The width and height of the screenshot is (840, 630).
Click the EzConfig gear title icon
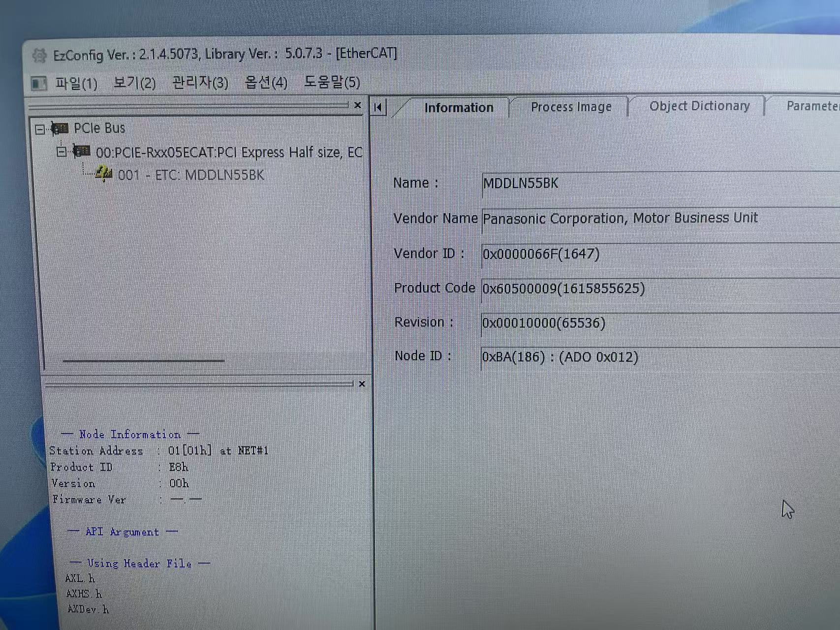[39, 56]
